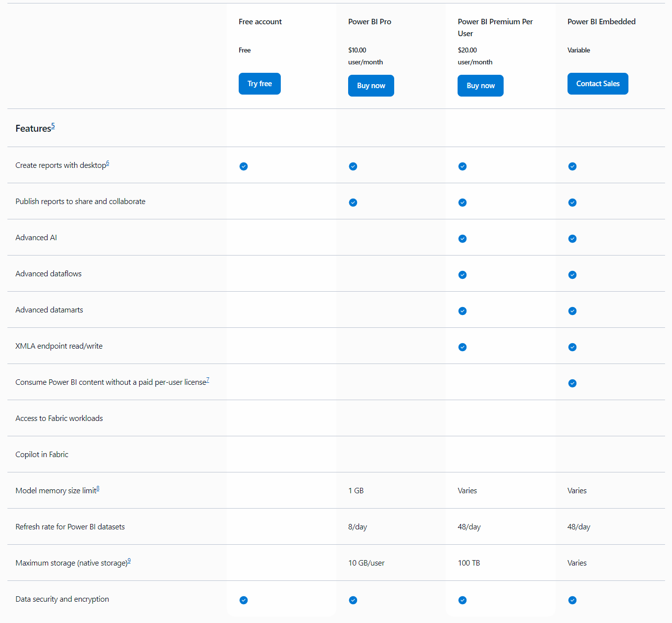Screen dimensions: 672x623
Task: Click the Free price under Free account
Action: click(245, 50)
